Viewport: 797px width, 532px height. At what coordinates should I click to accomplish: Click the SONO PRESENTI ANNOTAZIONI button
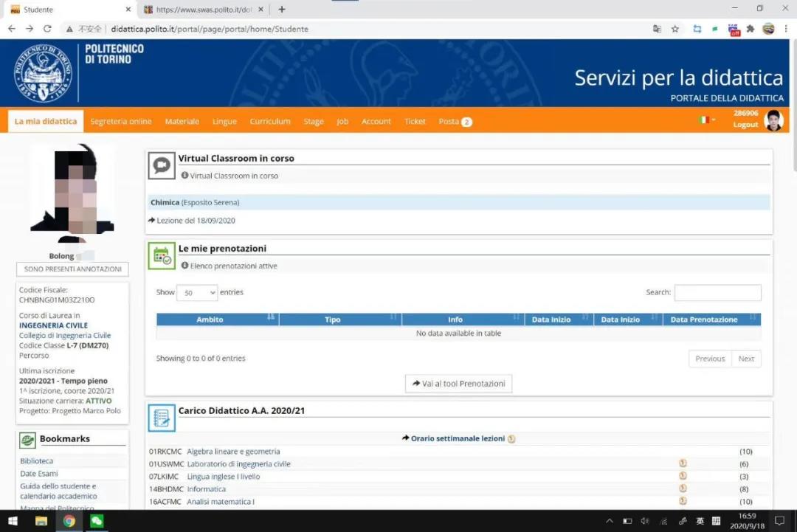(x=72, y=269)
